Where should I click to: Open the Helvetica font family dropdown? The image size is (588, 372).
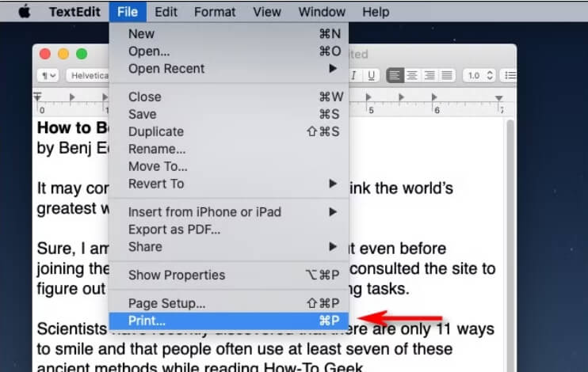[88, 76]
